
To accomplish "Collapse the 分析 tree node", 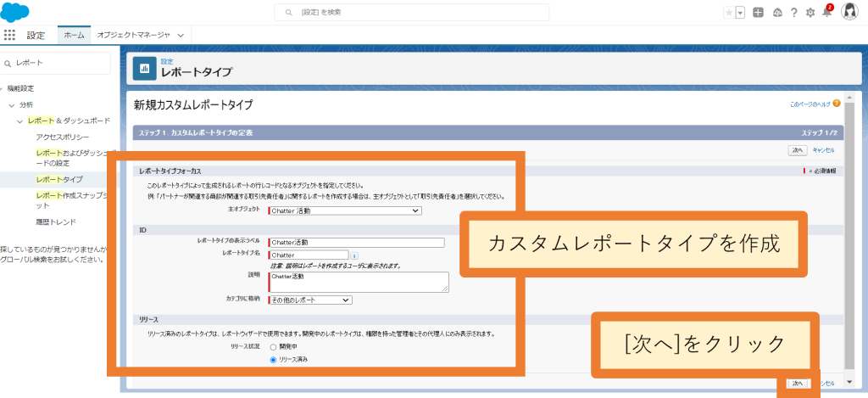I will click(x=12, y=104).
